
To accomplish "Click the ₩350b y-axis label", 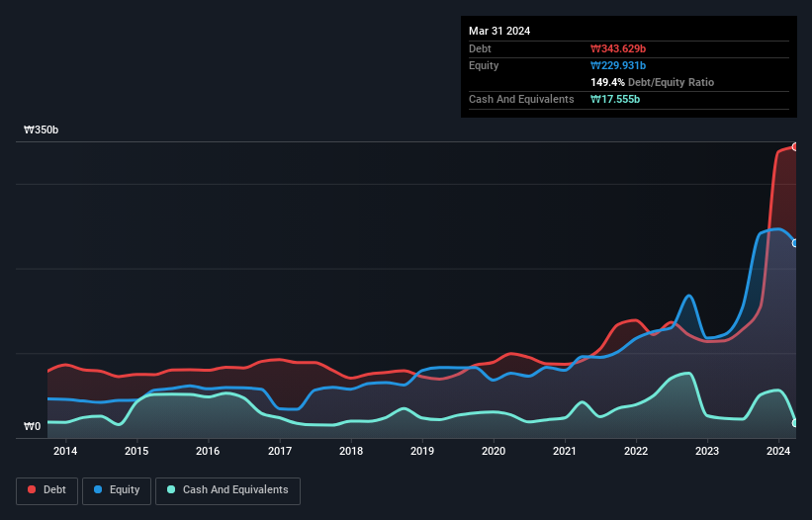I will (x=41, y=130).
